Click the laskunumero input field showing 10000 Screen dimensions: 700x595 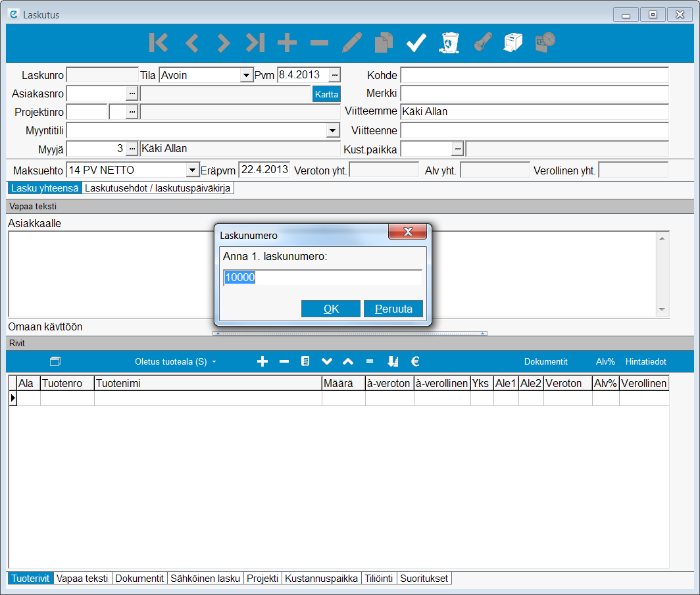[x=322, y=277]
